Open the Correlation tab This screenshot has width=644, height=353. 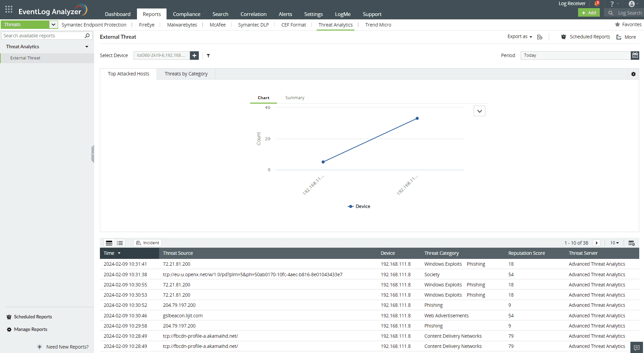pyautogui.click(x=254, y=14)
